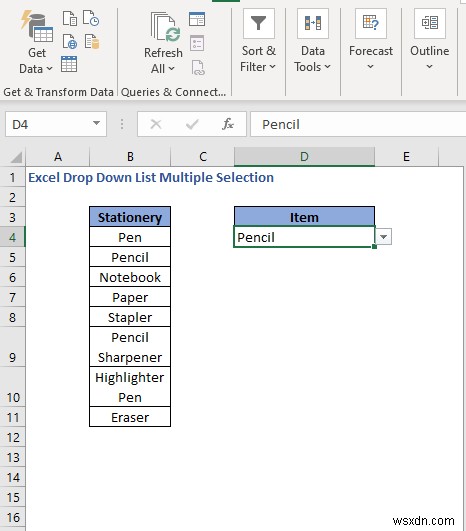Select column D header
Image resolution: width=466 pixels, height=531 pixels.
click(x=304, y=157)
